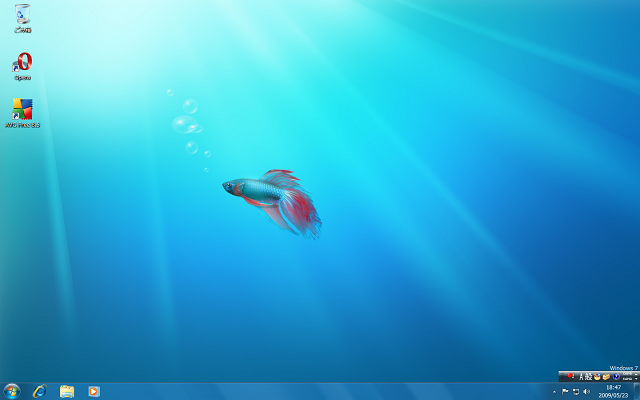Open the clock showing 18:47
640x400 pixels.
click(613, 388)
